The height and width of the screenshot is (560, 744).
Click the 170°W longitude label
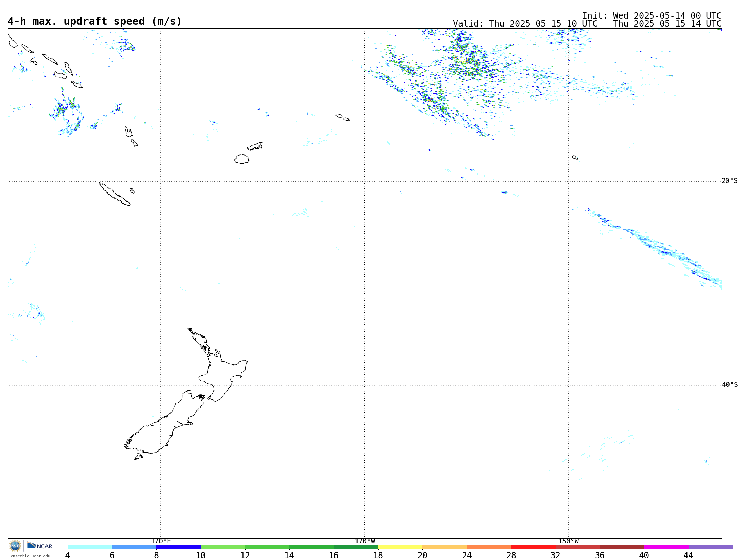point(365,541)
